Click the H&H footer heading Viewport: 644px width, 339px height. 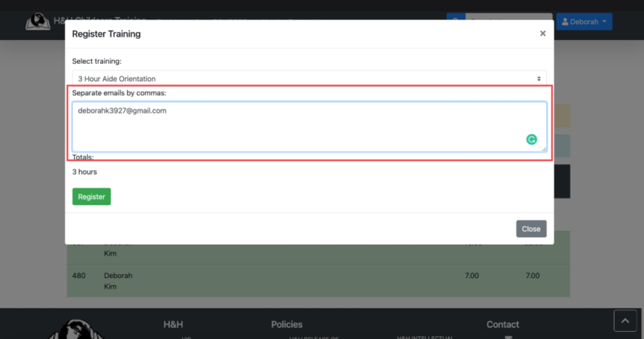pos(173,324)
